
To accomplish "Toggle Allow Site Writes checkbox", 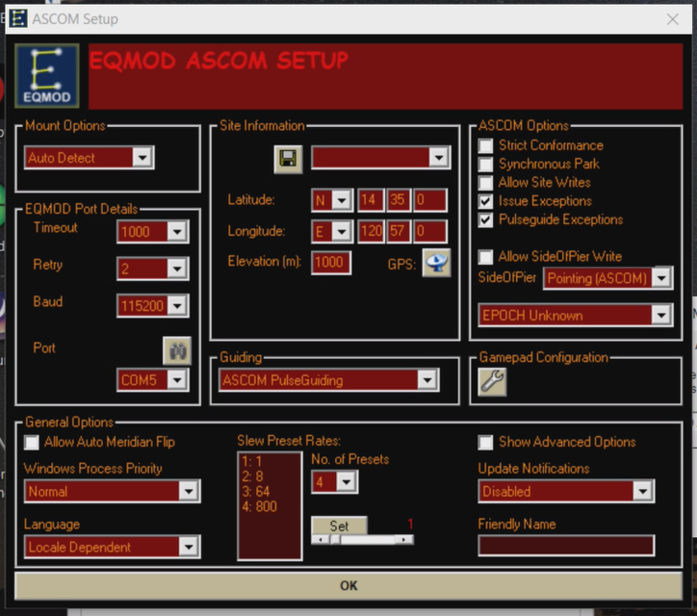I will coord(485,183).
